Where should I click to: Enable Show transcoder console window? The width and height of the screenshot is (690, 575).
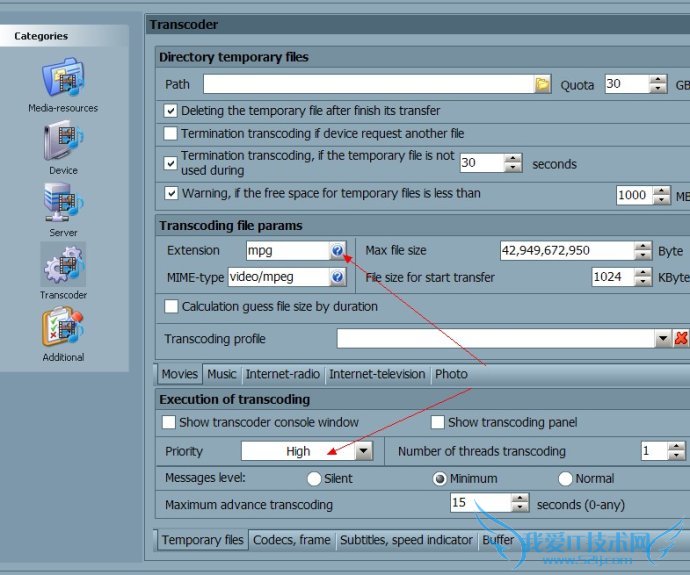coord(169,422)
